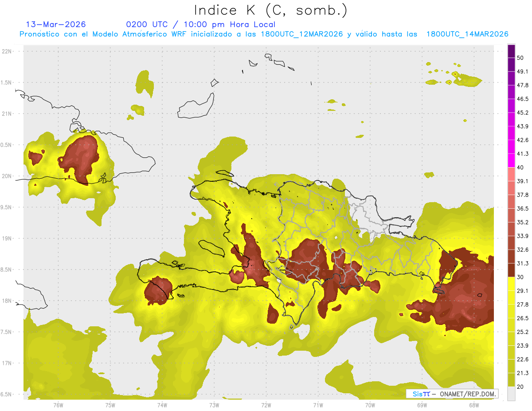The width and height of the screenshot is (532, 411).
Task: Click the gray legend swatch below 20
Action: click(511, 394)
